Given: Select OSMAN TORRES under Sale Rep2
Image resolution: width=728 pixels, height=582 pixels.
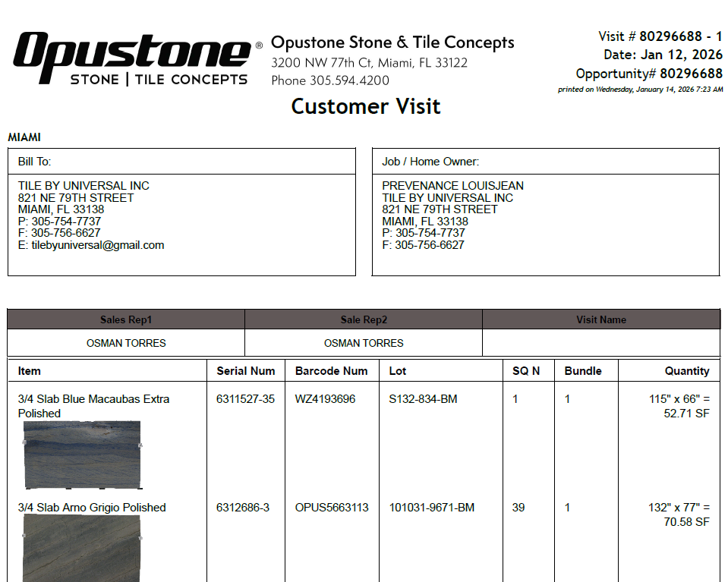Looking at the screenshot, I should [364, 343].
